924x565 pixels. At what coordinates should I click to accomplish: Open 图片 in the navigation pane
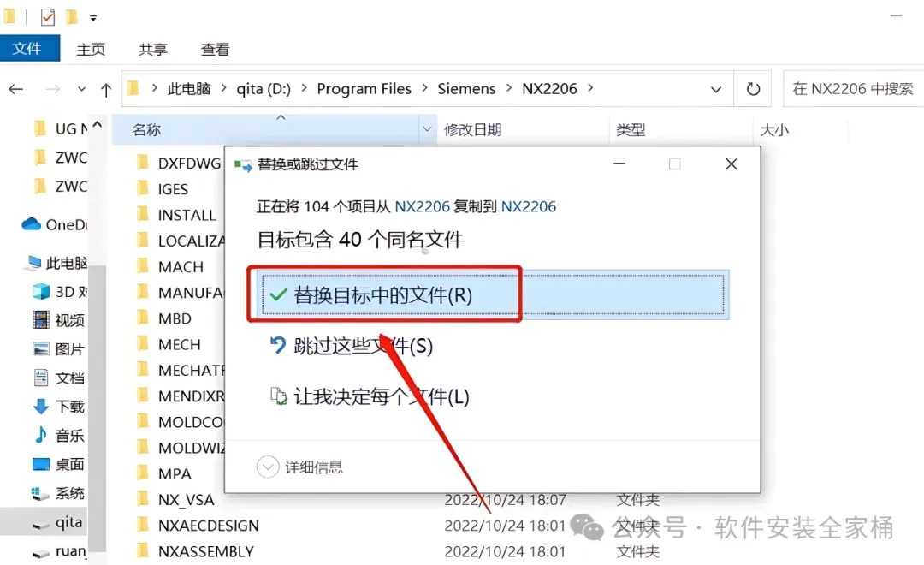58,348
